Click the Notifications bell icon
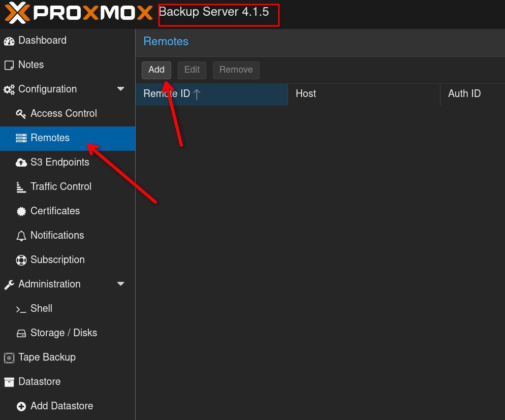 (x=21, y=236)
